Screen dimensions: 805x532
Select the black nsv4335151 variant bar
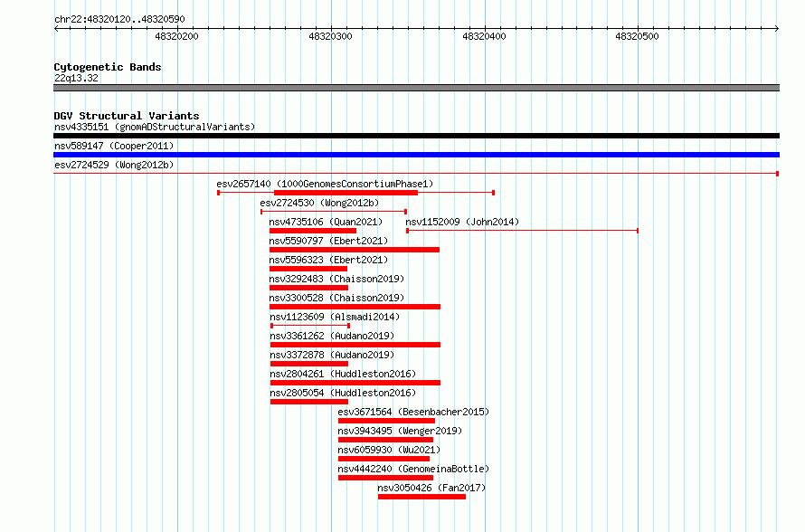click(416, 136)
